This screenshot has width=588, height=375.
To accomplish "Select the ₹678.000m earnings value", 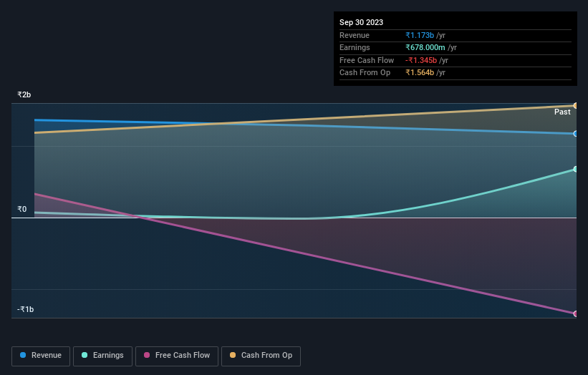I will pyautogui.click(x=425, y=47).
